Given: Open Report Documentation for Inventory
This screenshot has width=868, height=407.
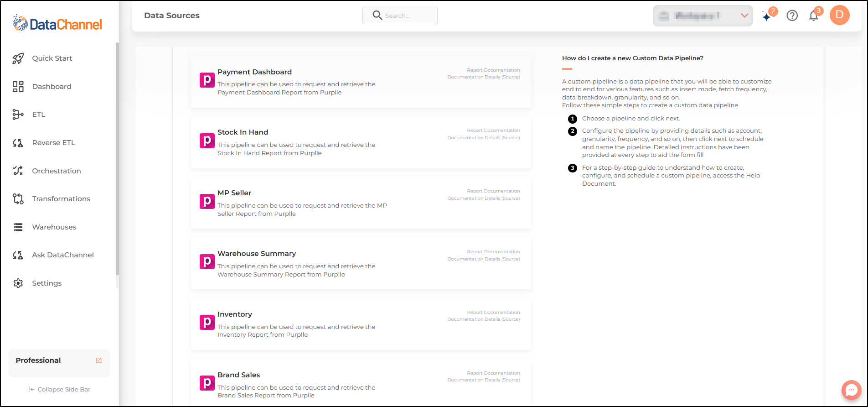Looking at the screenshot, I should tap(493, 313).
